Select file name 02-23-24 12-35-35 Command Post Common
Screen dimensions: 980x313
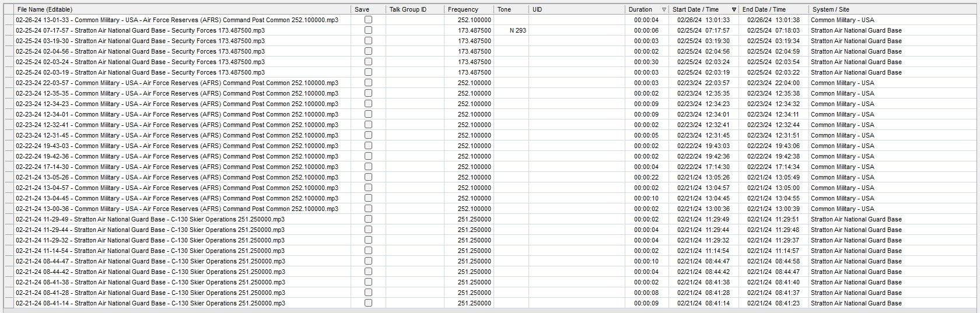177,93
